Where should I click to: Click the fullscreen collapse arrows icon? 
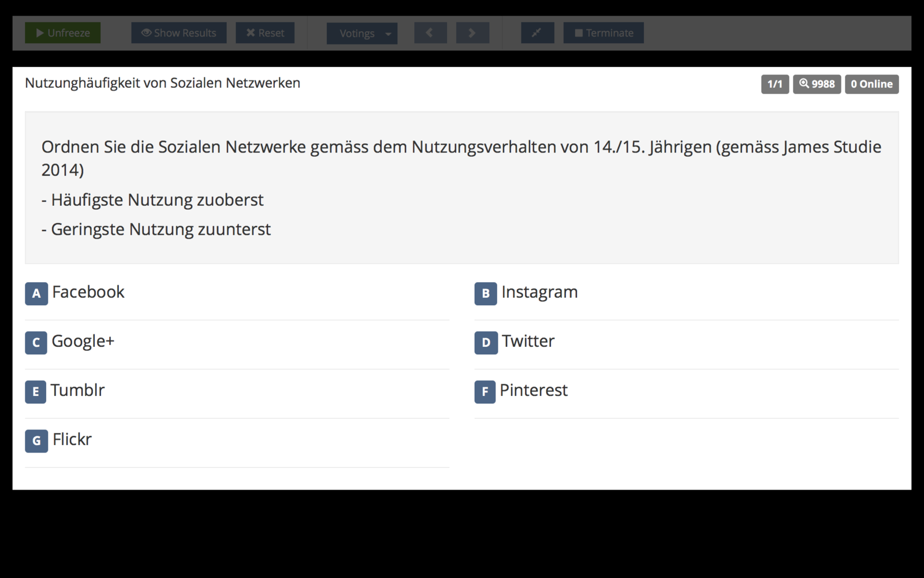(x=537, y=33)
